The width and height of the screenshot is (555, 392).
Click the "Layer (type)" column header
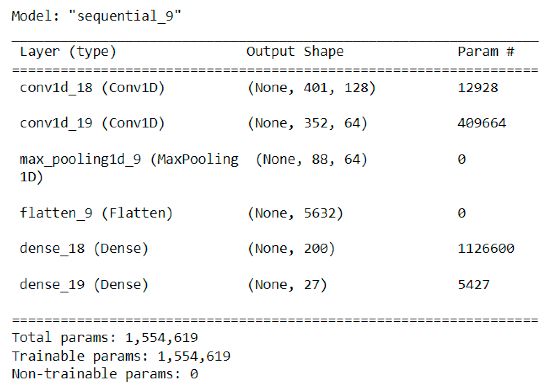(68, 52)
